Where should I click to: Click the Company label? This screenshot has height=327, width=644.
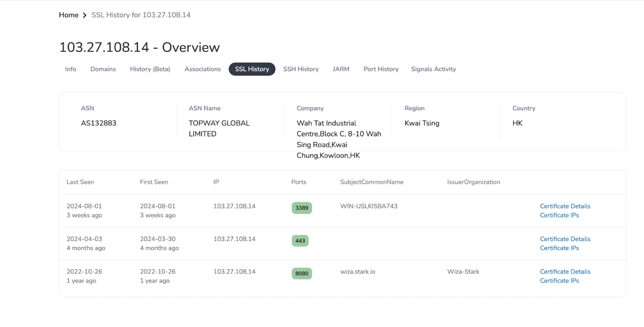[x=310, y=108]
